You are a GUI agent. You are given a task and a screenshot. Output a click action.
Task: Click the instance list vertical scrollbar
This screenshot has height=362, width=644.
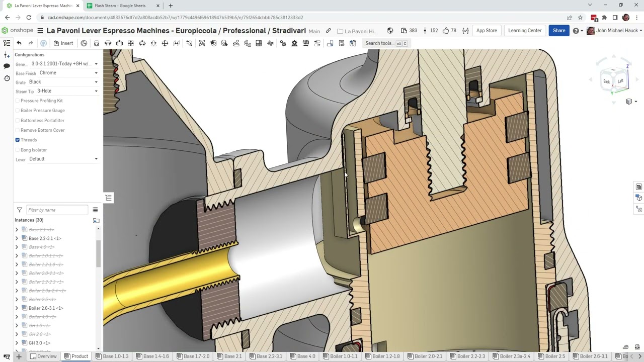click(99, 254)
